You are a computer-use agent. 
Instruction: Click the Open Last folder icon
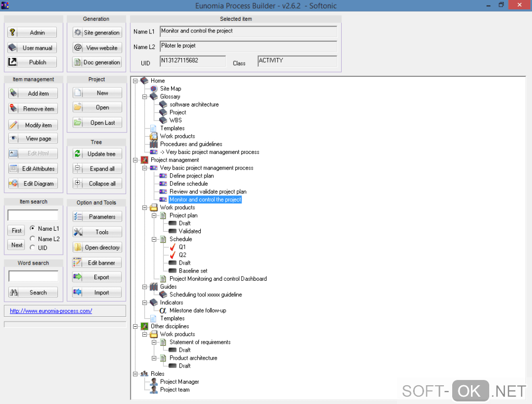(78, 122)
